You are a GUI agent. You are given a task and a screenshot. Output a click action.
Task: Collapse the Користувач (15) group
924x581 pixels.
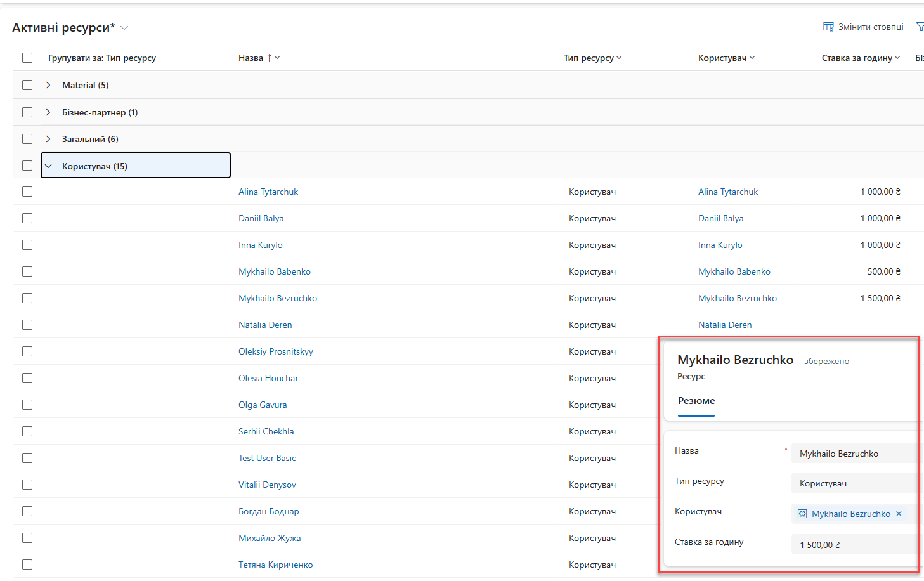tap(48, 166)
